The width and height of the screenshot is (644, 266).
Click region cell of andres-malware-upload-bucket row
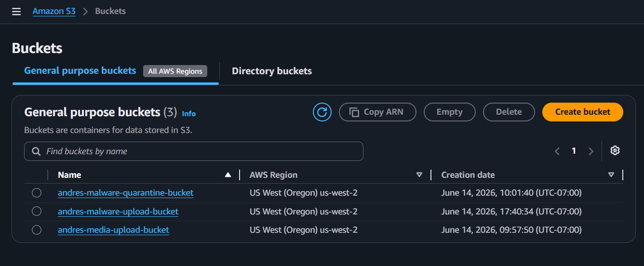(x=304, y=211)
